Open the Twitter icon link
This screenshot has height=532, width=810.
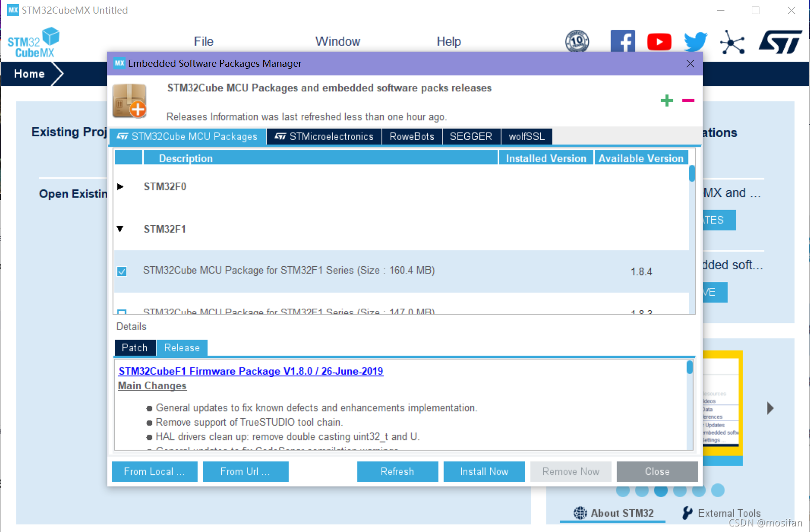(696, 42)
